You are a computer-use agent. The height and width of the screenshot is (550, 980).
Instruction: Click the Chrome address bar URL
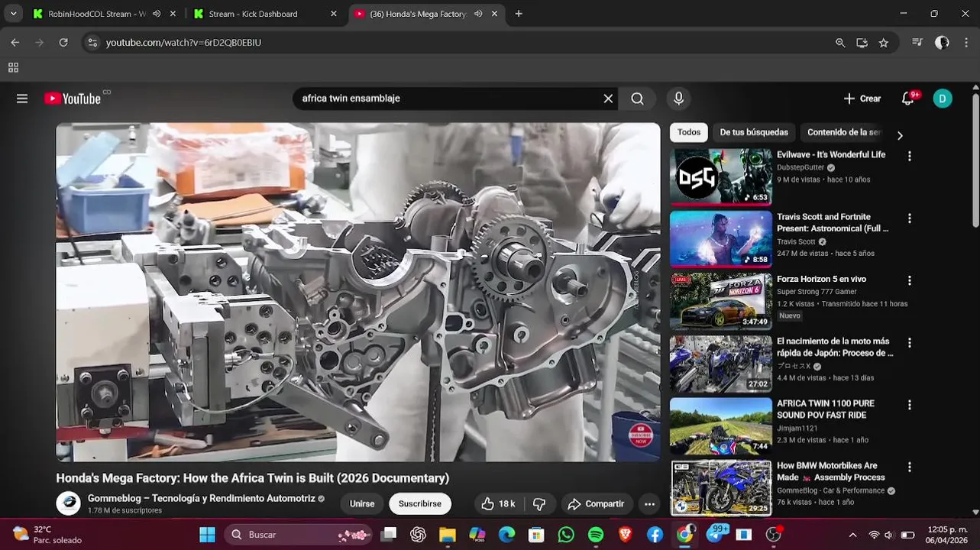pos(183,43)
